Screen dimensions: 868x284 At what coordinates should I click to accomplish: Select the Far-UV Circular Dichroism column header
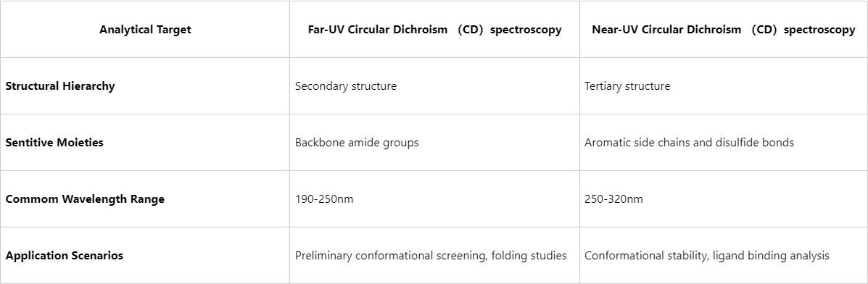click(x=434, y=29)
